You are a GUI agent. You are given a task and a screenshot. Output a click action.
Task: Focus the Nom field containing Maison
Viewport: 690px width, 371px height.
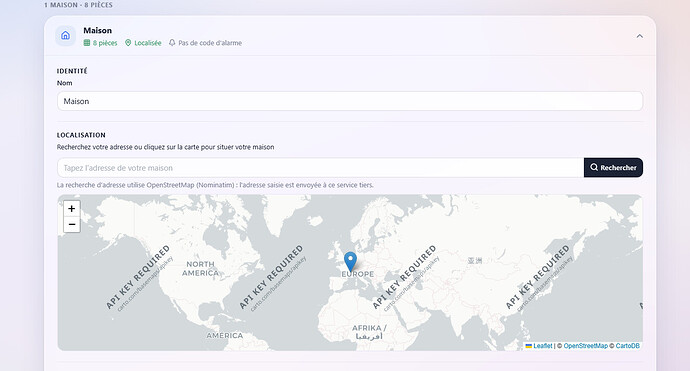click(350, 101)
